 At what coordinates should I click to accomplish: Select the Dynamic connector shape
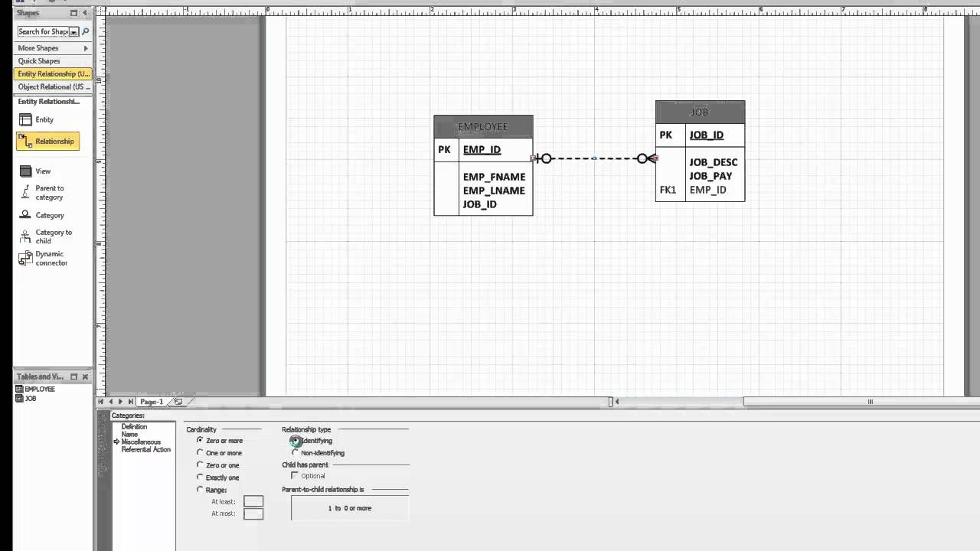click(x=44, y=259)
